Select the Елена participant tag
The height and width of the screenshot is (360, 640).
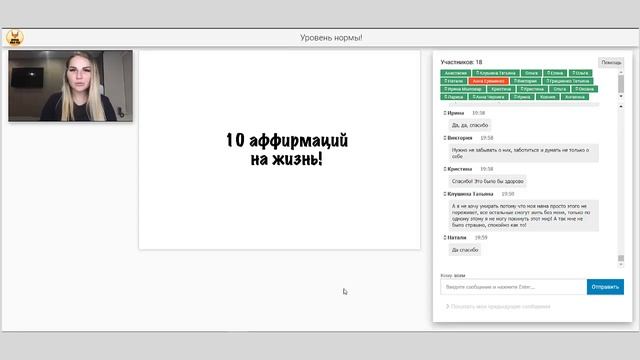[555, 73]
